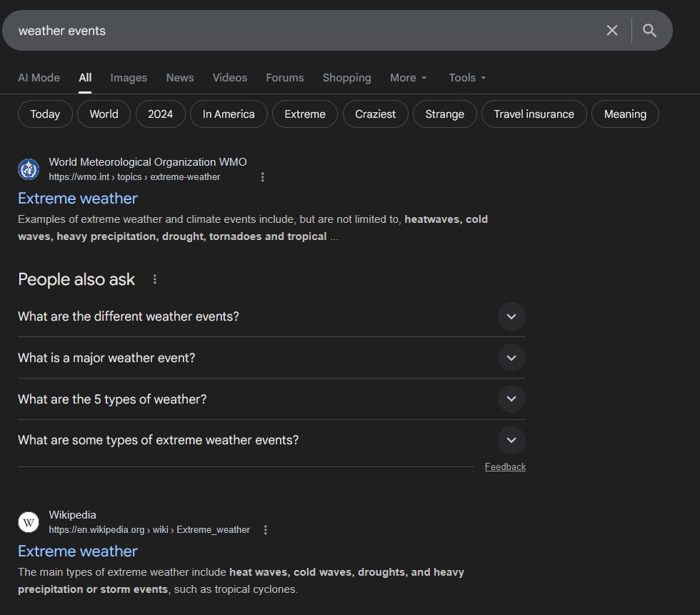Switch to the Videos tab
The image size is (700, 615).
point(230,78)
